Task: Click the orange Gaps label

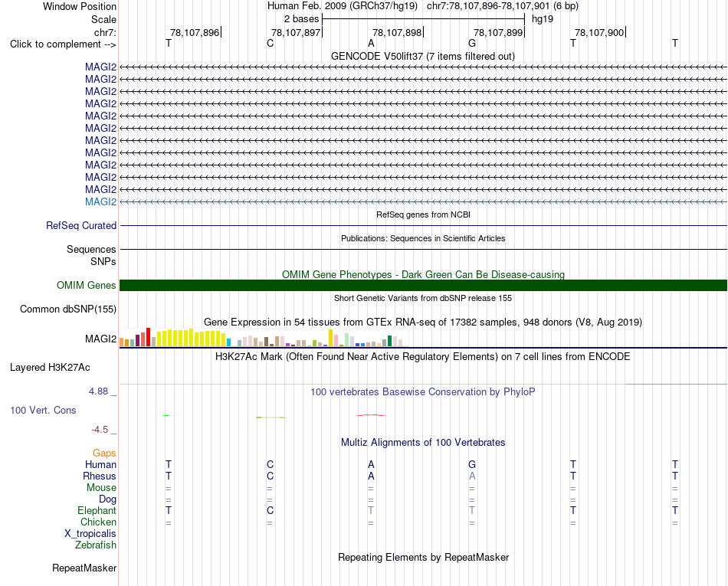Action: point(104,453)
